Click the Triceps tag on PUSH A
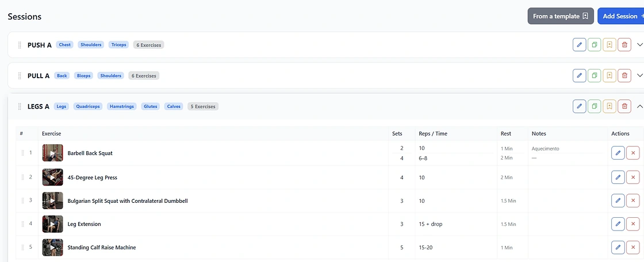644x262 pixels. coord(119,45)
